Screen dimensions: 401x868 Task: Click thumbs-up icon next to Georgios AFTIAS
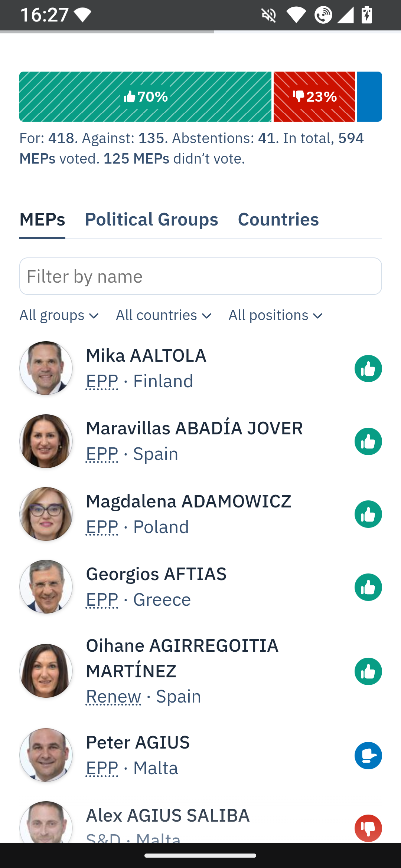tap(368, 587)
